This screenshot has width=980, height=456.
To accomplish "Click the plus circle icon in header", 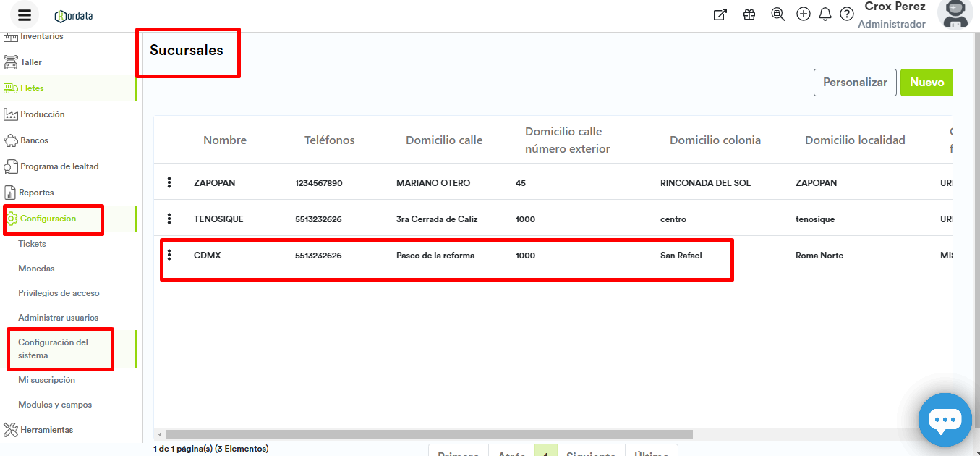I will point(803,14).
